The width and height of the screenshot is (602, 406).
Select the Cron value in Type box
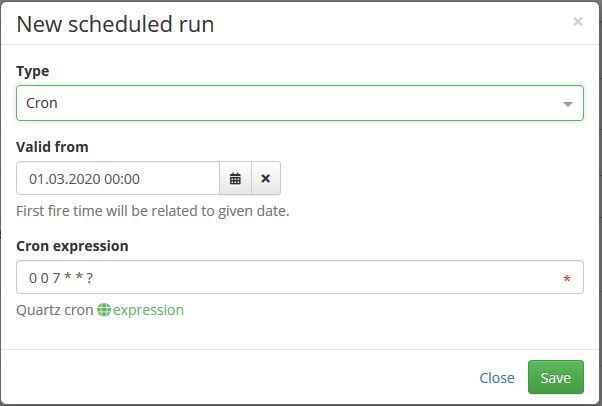click(42, 103)
